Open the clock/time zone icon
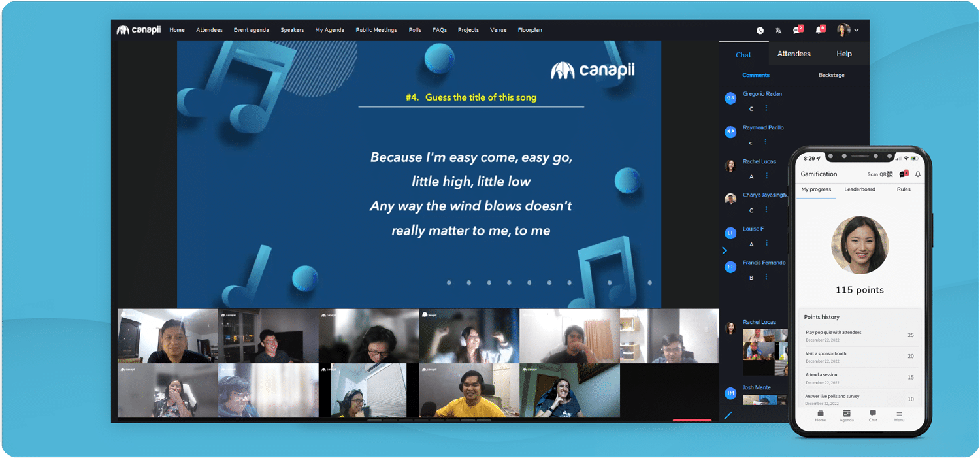Viewport: 980px width, 458px height. click(x=760, y=30)
